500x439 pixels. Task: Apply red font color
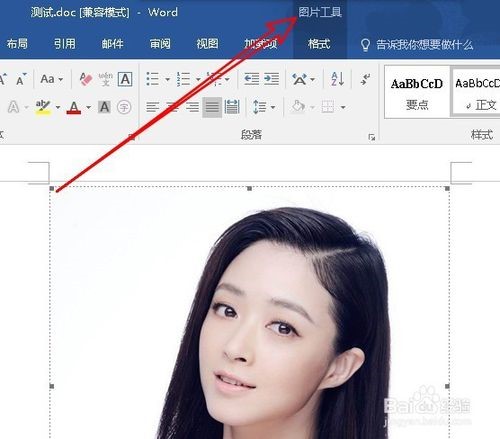click(x=74, y=107)
